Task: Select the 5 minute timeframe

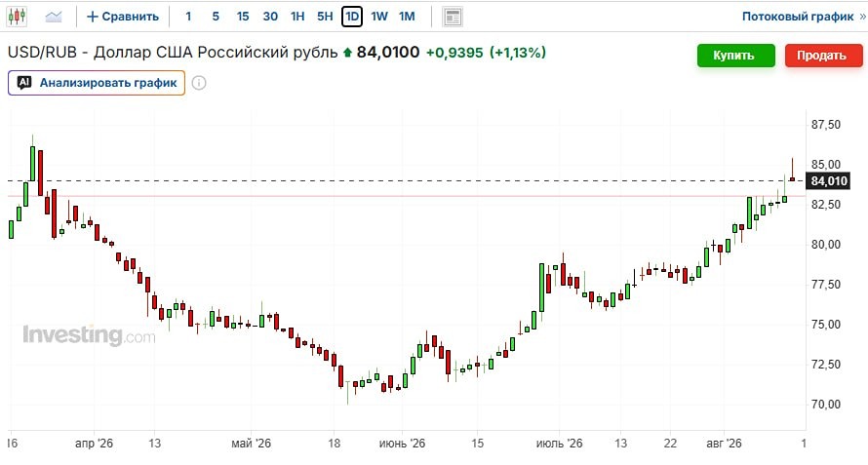Action: pos(216,17)
